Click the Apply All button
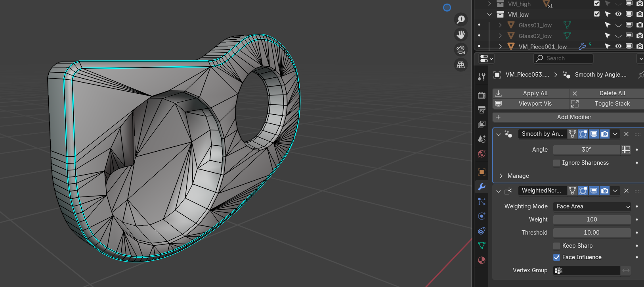The width and height of the screenshot is (644, 287). point(531,93)
